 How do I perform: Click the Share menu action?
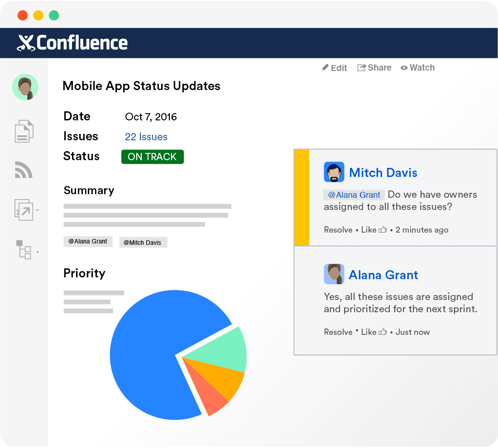pyautogui.click(x=379, y=67)
